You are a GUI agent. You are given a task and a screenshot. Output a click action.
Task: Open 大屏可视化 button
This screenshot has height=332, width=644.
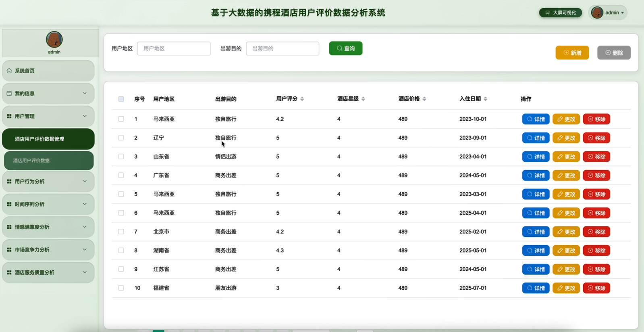pos(561,13)
